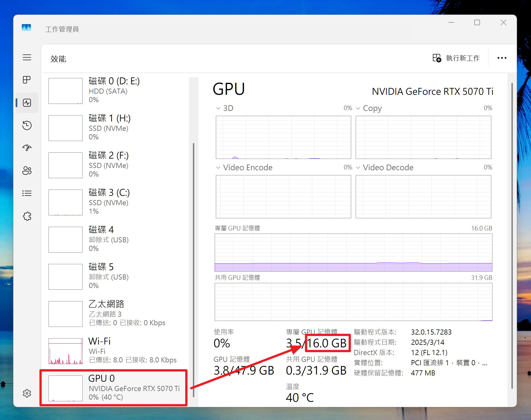The height and width of the screenshot is (420, 531).
Task: Select 磁碟 3 (C:) in device list
Action: [113, 202]
